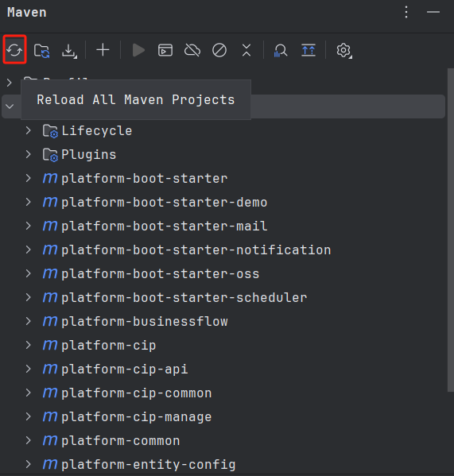Click Lifecycle folder gear icon
This screenshot has height=476, width=454.
point(50,131)
